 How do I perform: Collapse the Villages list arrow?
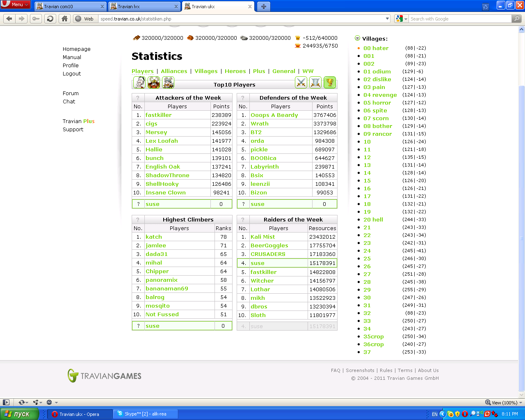click(357, 38)
